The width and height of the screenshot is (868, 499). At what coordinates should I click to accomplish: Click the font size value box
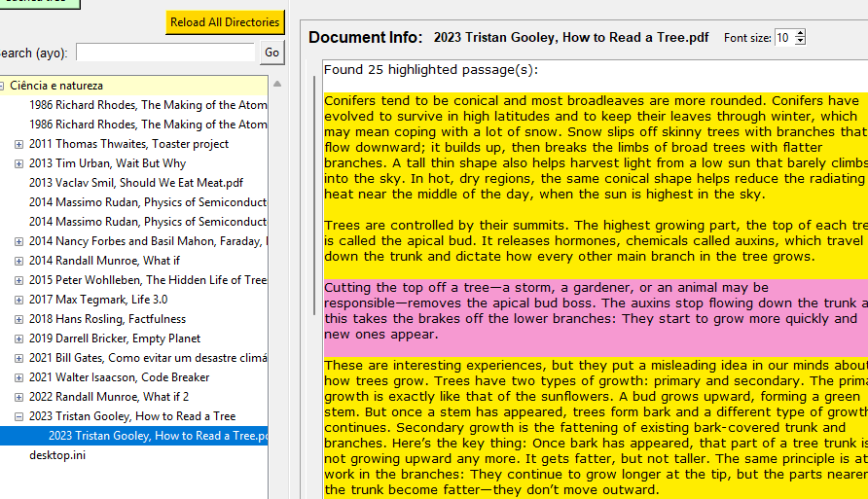783,38
